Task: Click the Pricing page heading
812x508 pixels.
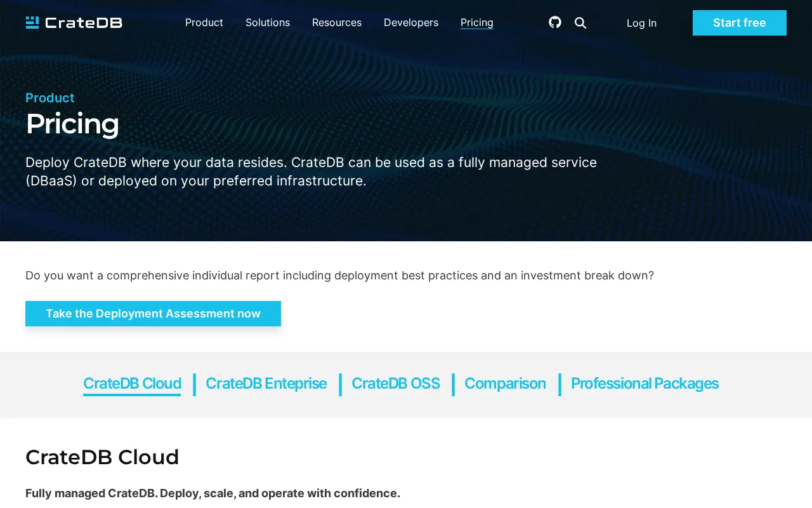Action: (72, 124)
